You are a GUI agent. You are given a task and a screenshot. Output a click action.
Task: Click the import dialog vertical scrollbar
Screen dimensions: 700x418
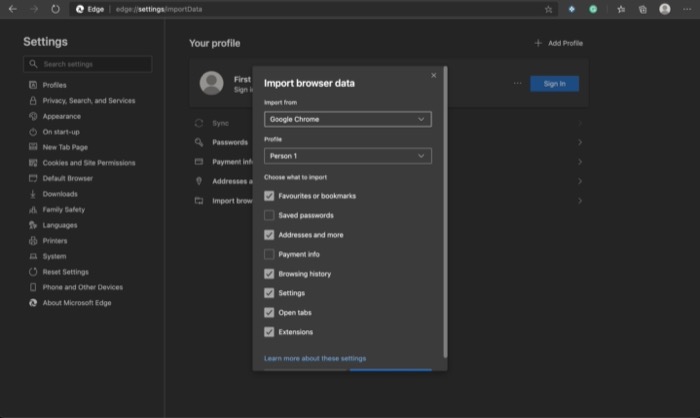445,212
